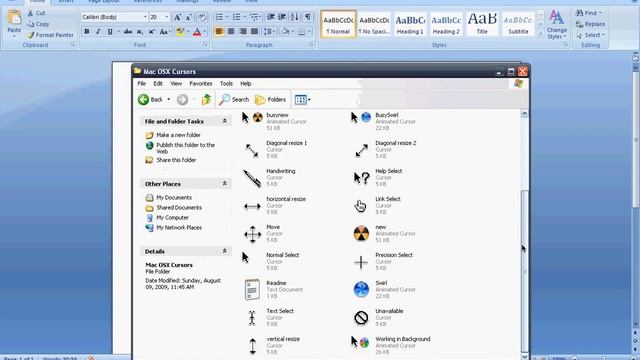
Task: Open Edit menu in Explorer window
Action: (158, 83)
